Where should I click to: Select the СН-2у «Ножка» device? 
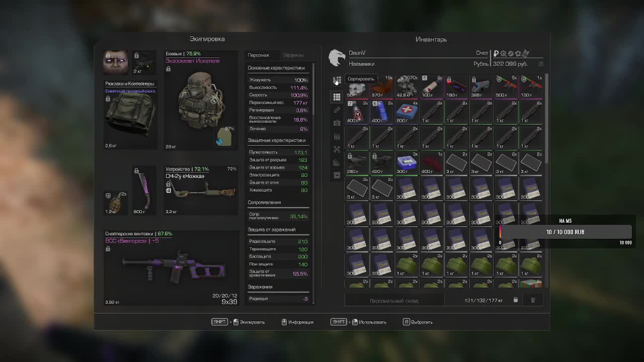click(201, 190)
